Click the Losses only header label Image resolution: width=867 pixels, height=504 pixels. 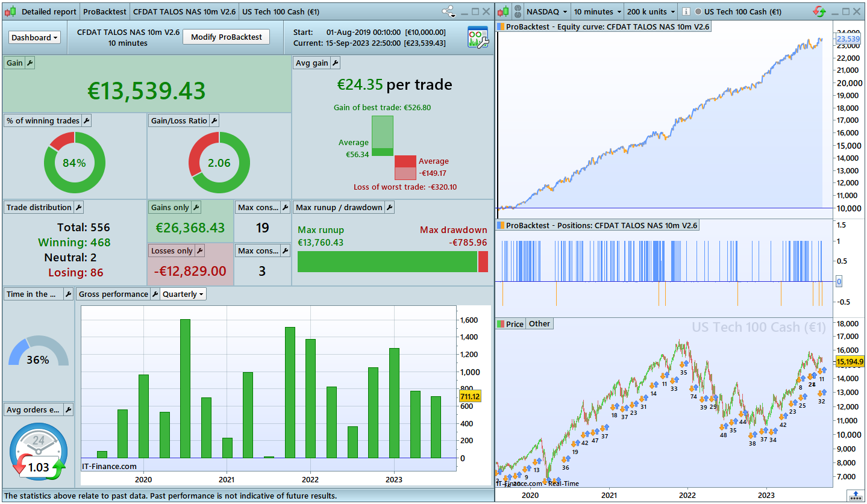[x=172, y=250]
